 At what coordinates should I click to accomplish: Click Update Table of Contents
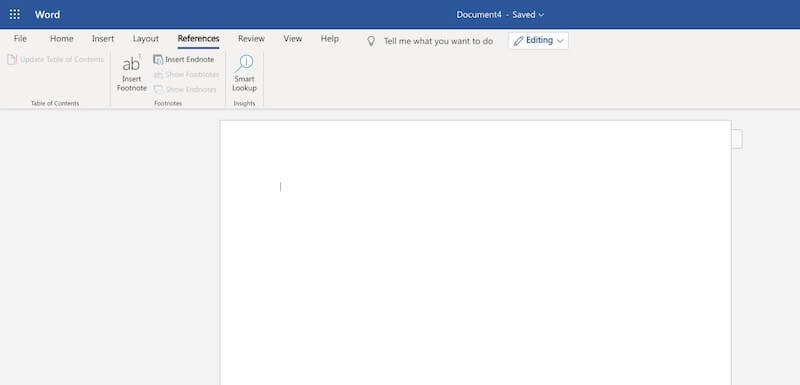point(55,60)
